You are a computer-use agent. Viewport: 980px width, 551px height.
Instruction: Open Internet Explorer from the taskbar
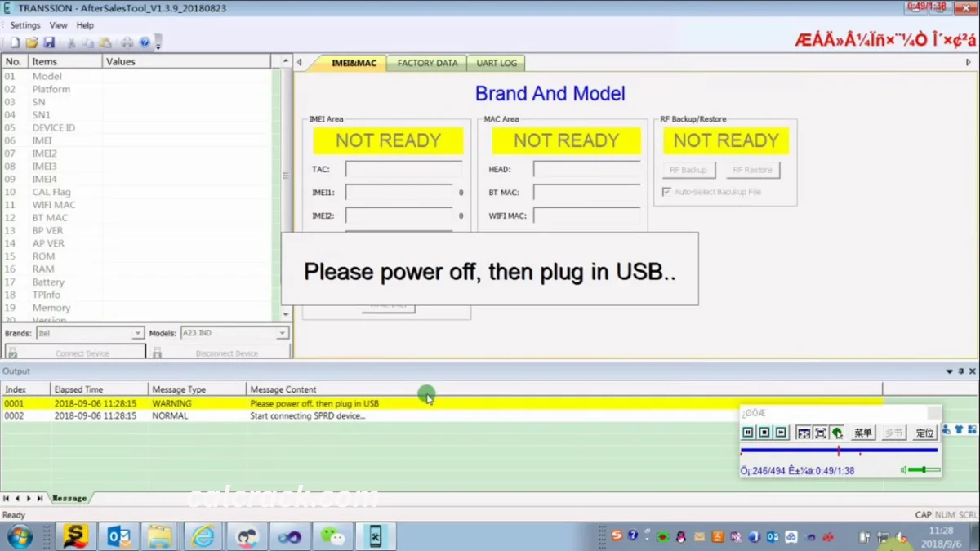point(203,536)
